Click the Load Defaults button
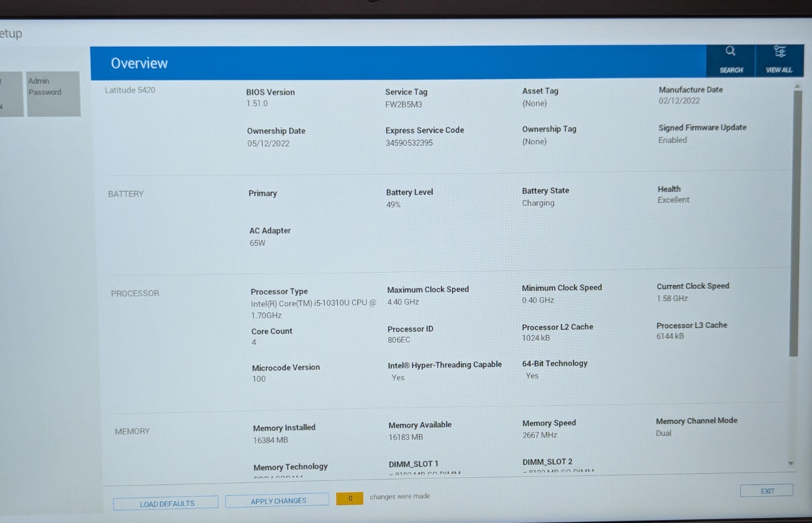This screenshot has height=523, width=812. pos(166,503)
